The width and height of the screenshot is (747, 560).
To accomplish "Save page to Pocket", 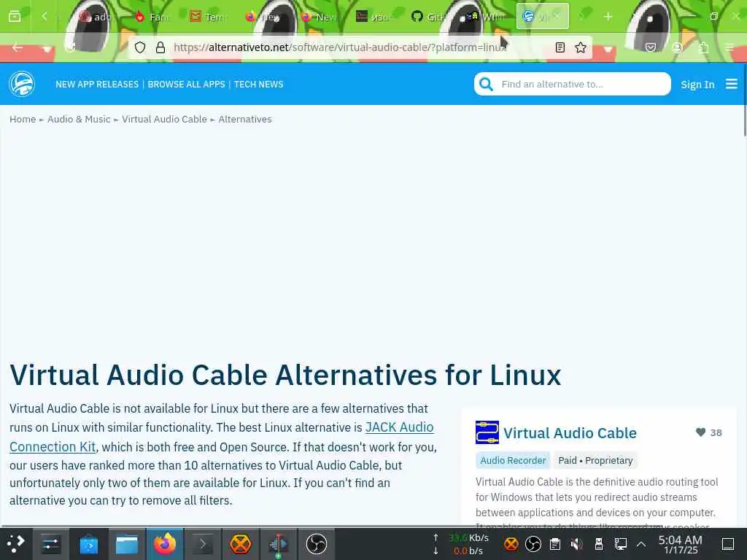I will [651, 47].
